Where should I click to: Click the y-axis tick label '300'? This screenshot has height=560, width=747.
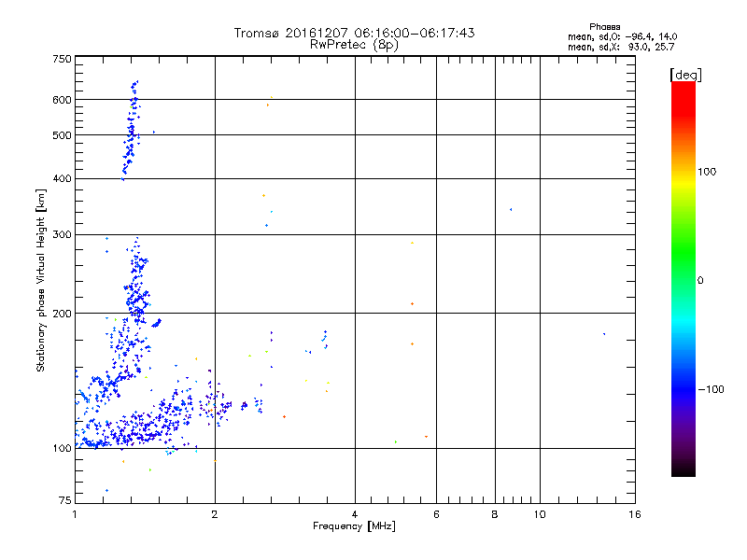(x=62, y=234)
